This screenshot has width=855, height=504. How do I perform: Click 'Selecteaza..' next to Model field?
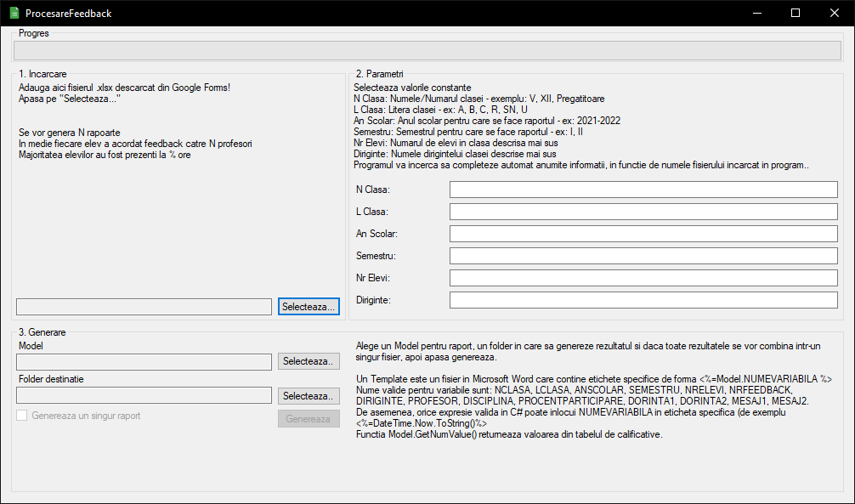[x=308, y=361]
